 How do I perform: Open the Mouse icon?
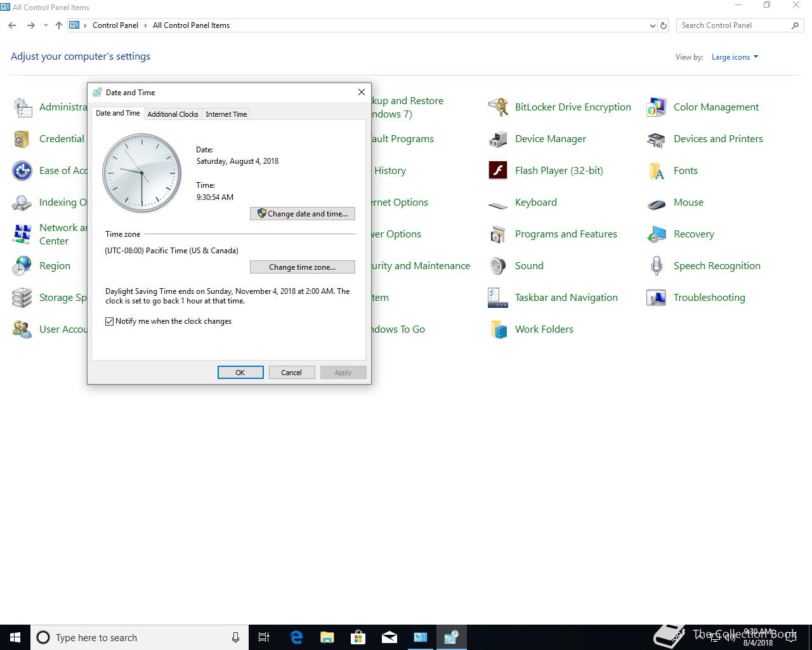point(657,202)
